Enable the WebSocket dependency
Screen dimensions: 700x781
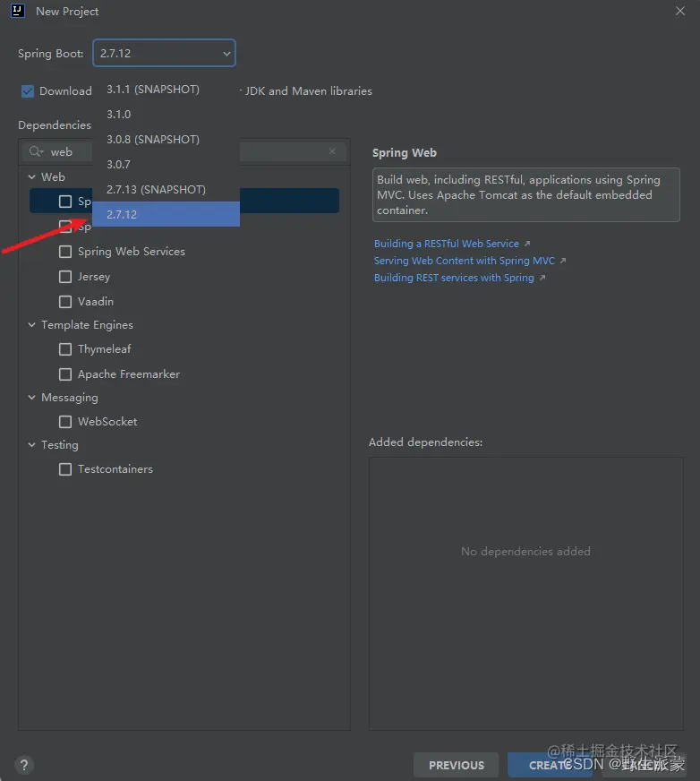coord(65,422)
